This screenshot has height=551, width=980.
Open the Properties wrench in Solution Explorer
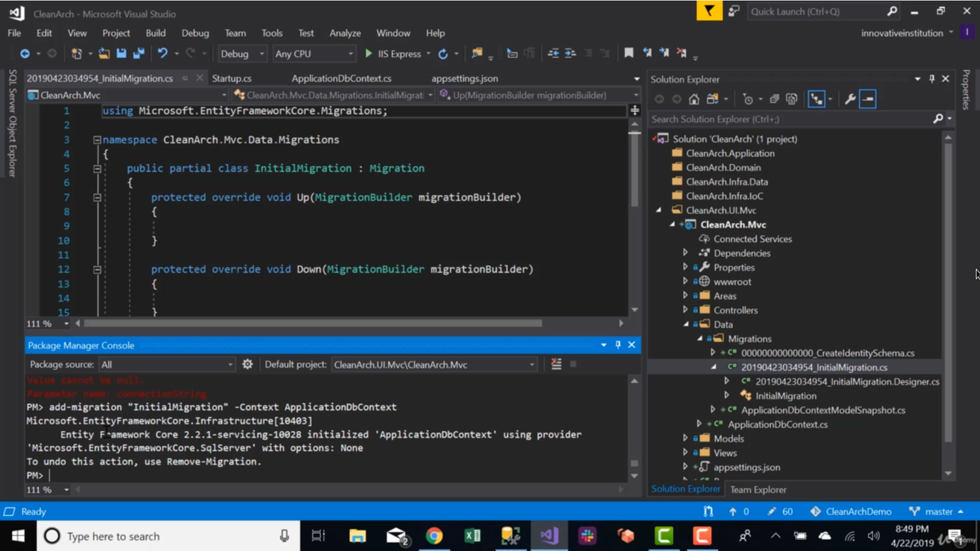click(849, 99)
